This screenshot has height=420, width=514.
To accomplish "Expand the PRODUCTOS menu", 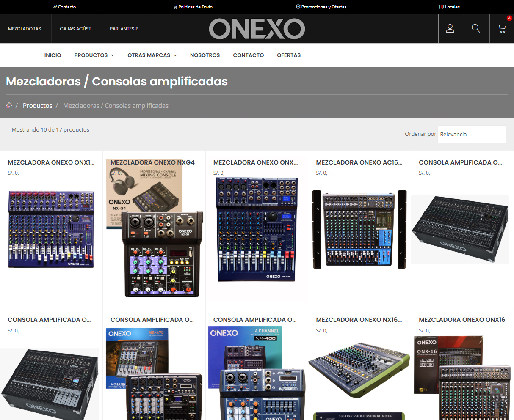I will coord(94,55).
